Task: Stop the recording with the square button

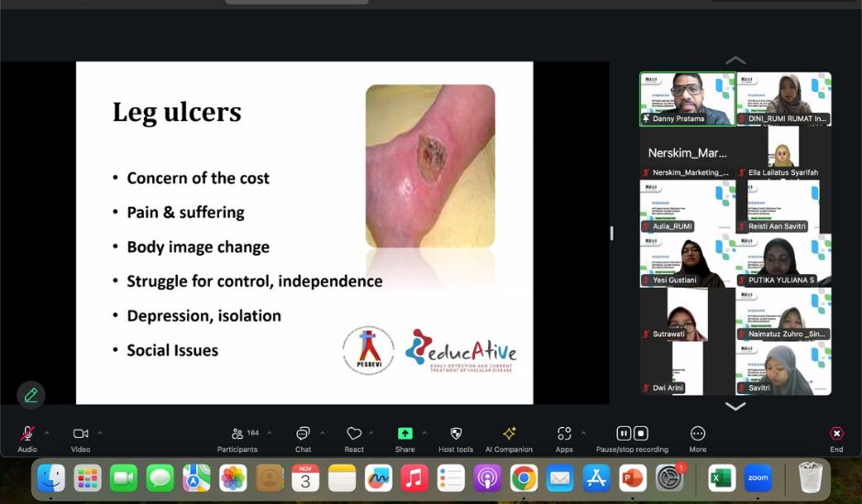Action: [x=641, y=433]
